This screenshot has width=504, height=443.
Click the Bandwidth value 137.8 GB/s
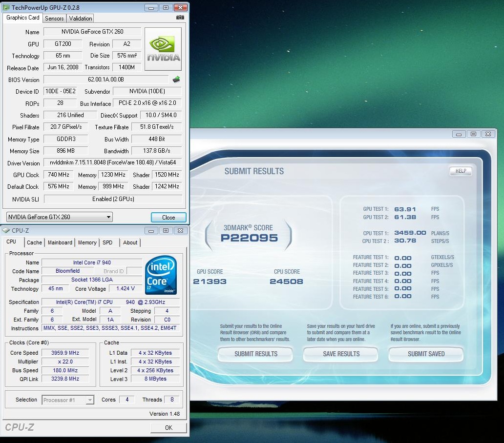[x=157, y=151]
